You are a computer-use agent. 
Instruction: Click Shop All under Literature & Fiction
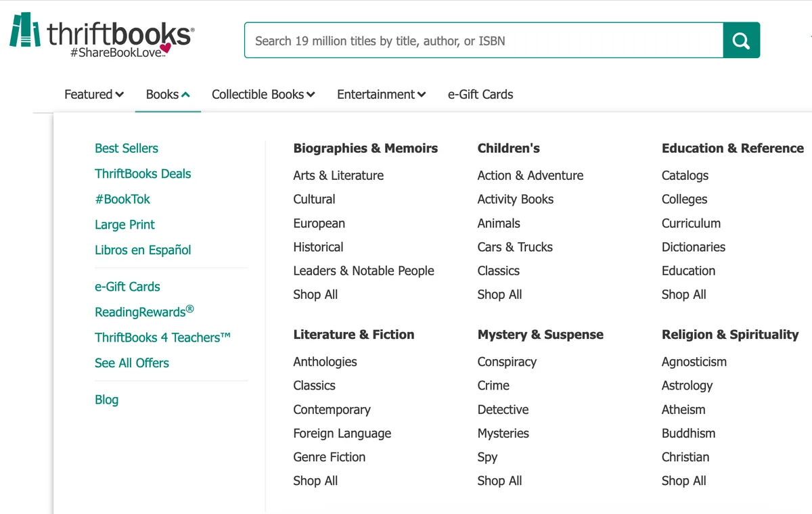click(315, 481)
